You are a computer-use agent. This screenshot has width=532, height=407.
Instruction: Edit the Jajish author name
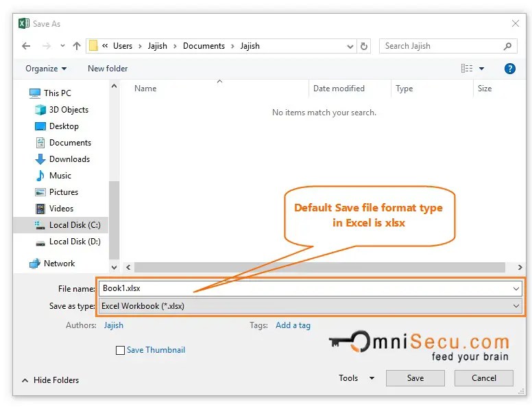coord(113,325)
